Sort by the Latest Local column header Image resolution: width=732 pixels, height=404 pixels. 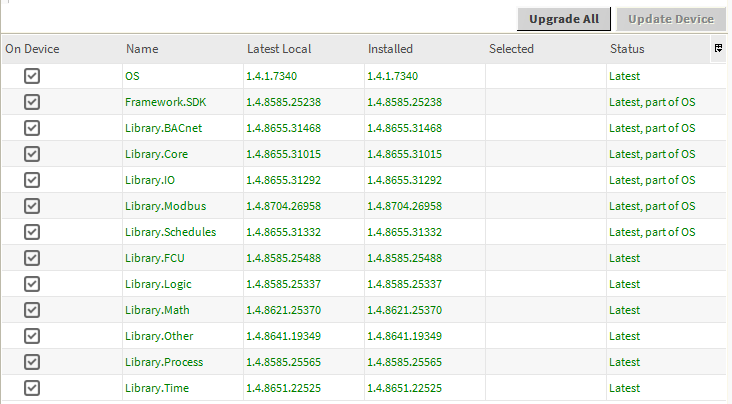tap(279, 49)
